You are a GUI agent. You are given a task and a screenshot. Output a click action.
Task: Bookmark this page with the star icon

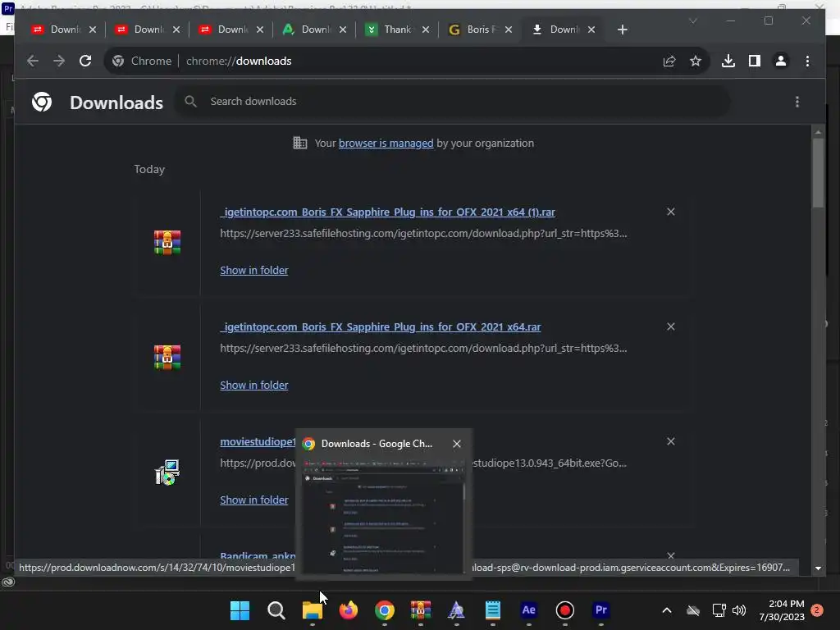696,61
